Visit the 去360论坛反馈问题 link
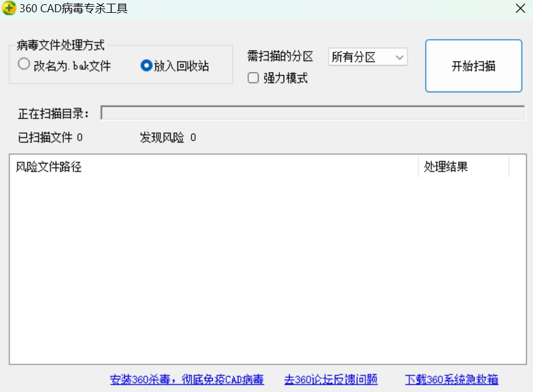Viewport: 533px width, 392px height. coord(331,379)
